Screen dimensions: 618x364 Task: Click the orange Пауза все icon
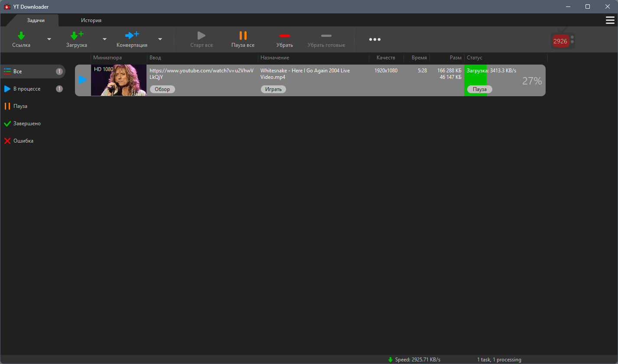[x=243, y=36]
